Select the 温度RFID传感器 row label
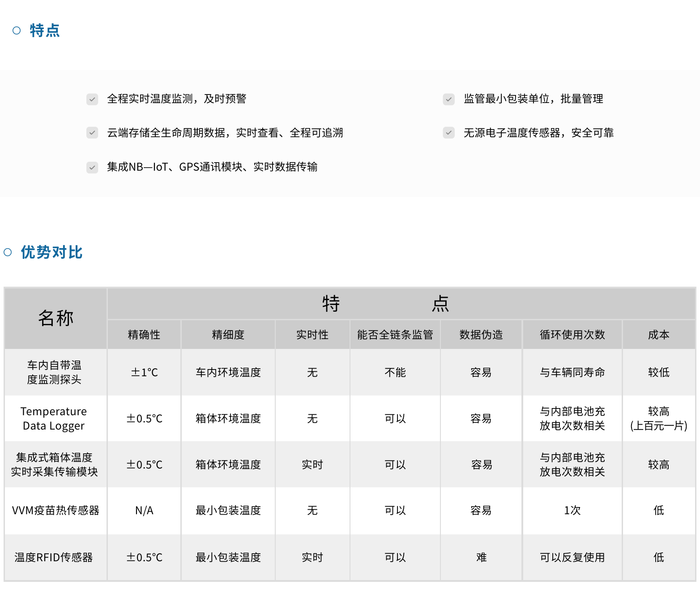 54,558
